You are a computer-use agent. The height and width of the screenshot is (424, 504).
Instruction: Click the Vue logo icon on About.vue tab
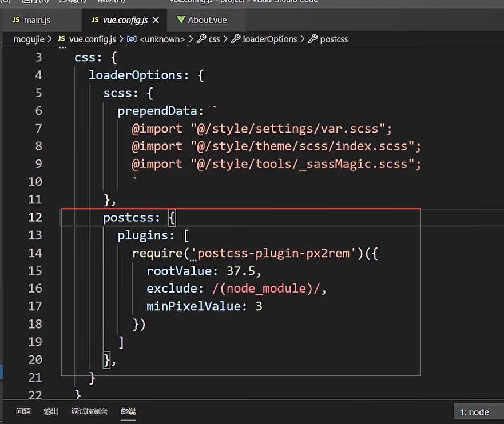pyautogui.click(x=181, y=20)
